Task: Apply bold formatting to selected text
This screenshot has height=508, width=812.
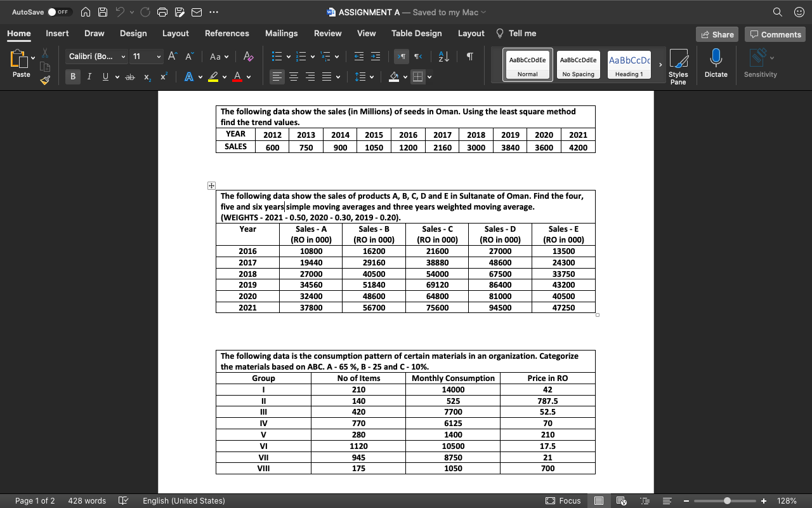Action: (x=72, y=76)
